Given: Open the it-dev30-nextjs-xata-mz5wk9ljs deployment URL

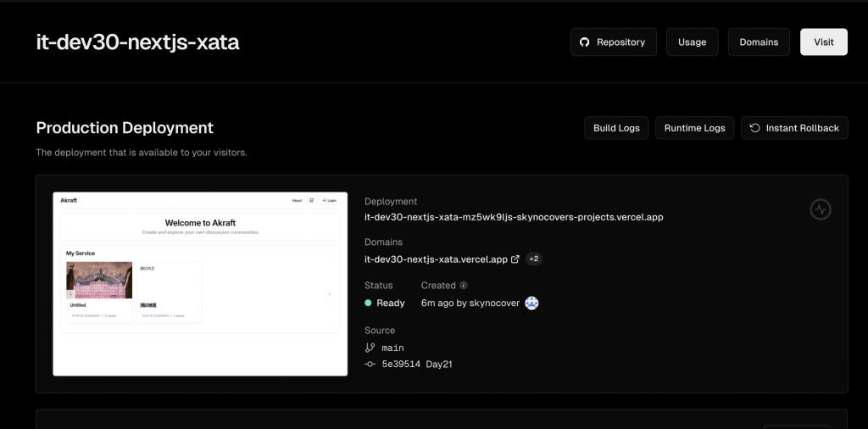Looking at the screenshot, I should coord(514,217).
